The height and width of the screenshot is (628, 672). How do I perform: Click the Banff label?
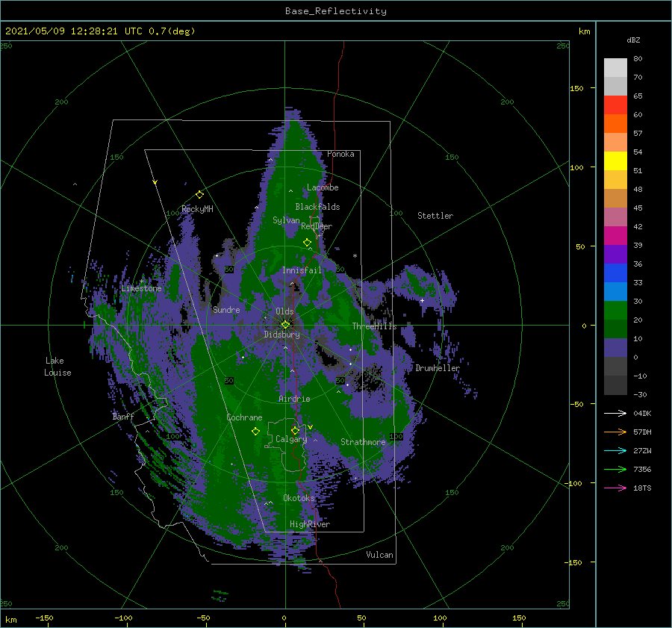click(x=123, y=416)
